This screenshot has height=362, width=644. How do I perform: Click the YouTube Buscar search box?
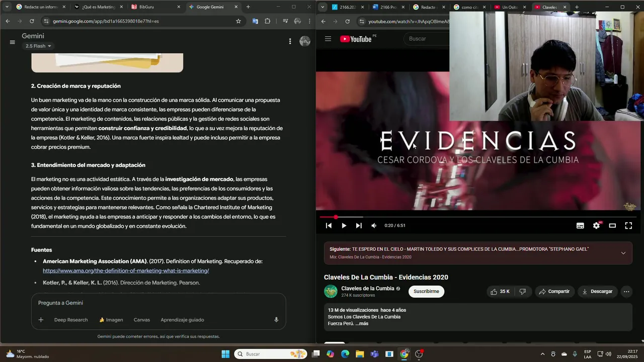pyautogui.click(x=428, y=39)
